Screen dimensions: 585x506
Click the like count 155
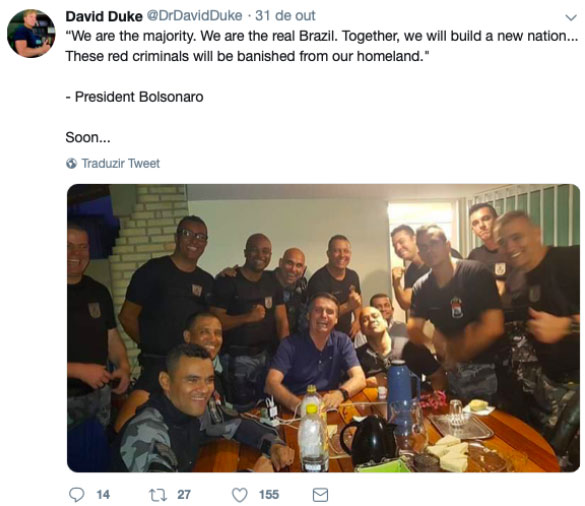(269, 495)
